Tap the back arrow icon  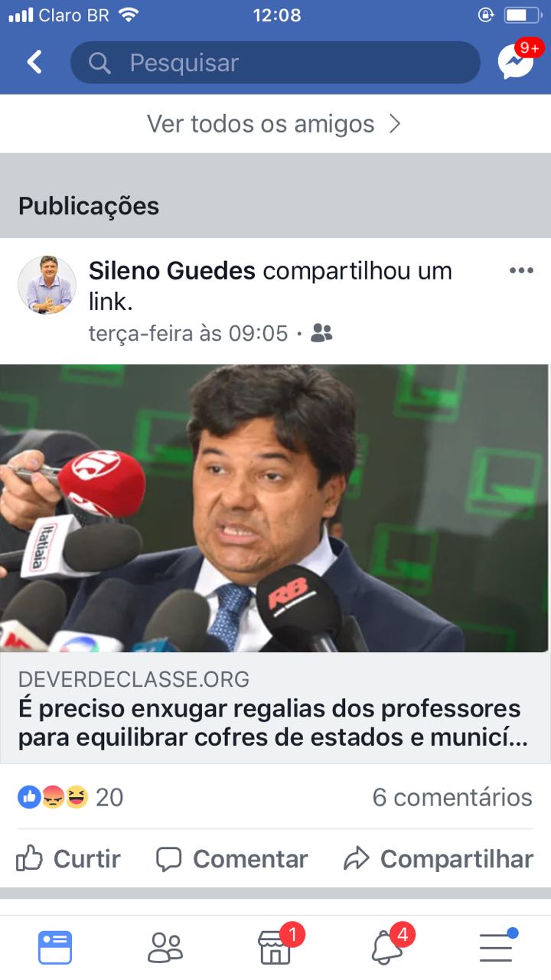[34, 62]
